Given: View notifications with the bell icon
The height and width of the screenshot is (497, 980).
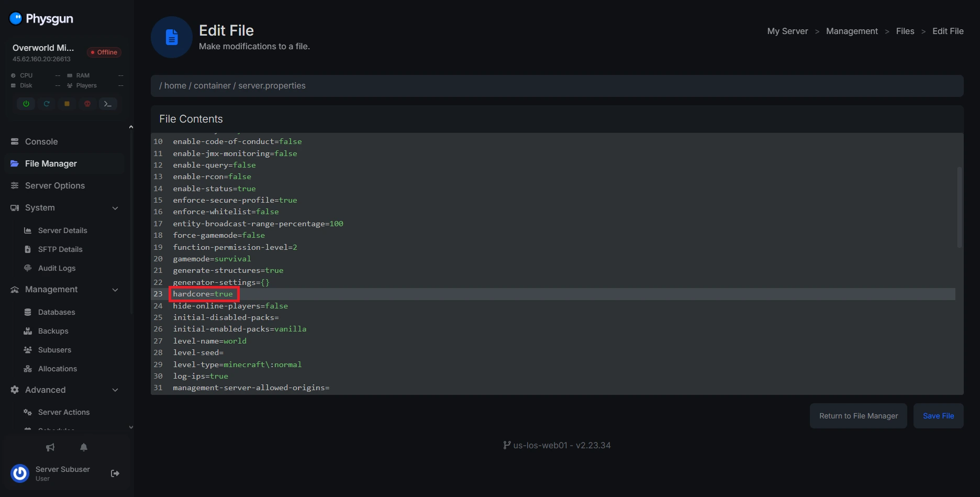Looking at the screenshot, I should [84, 447].
